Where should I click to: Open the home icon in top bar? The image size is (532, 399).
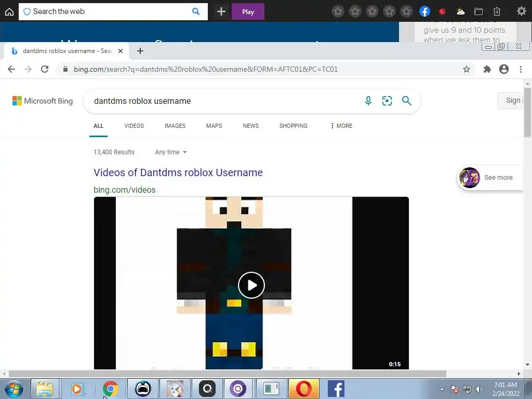(9, 12)
